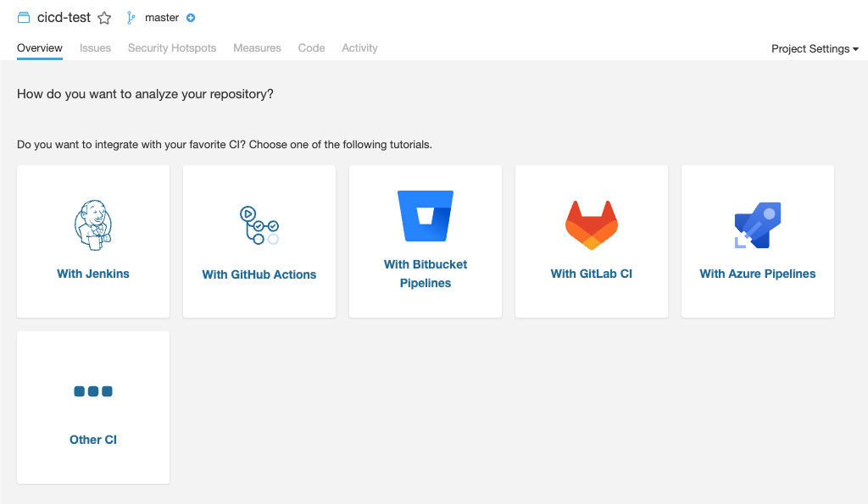Click the 'favorite CI' instruction text

point(224,144)
